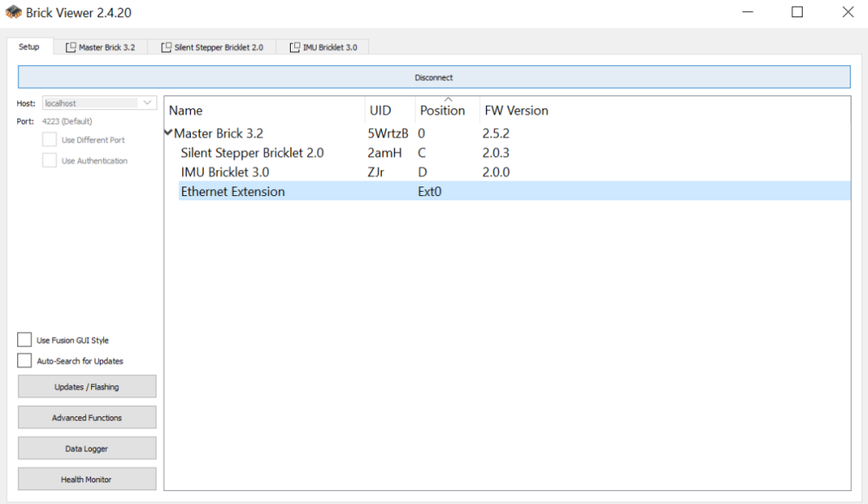Open the Host dropdown list

tap(148, 103)
